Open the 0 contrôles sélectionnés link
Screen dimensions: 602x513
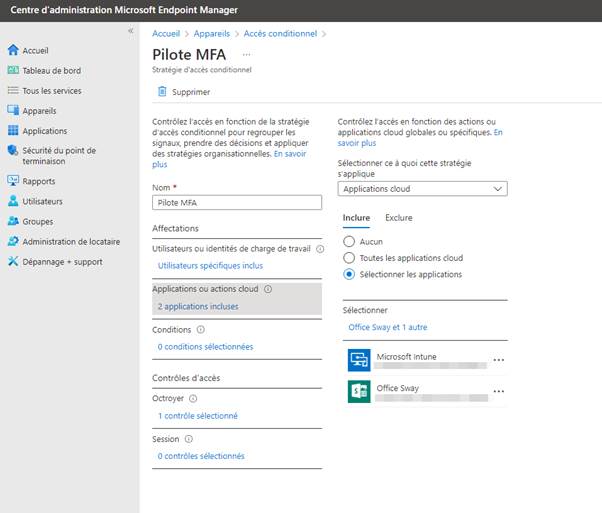[x=201, y=456]
